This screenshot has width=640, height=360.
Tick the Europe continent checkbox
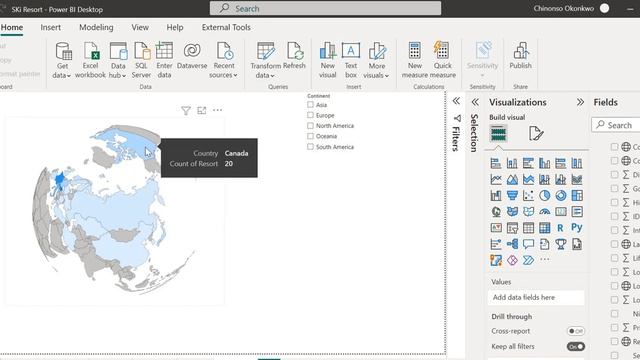click(x=310, y=115)
